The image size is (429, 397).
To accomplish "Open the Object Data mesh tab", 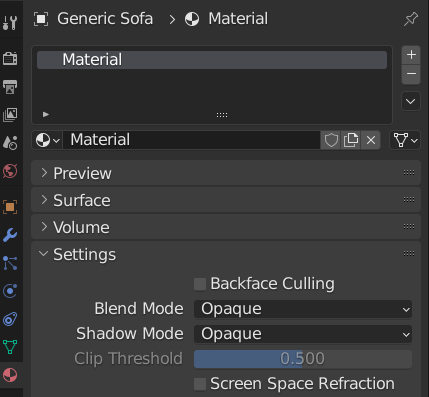I will pos(10,347).
